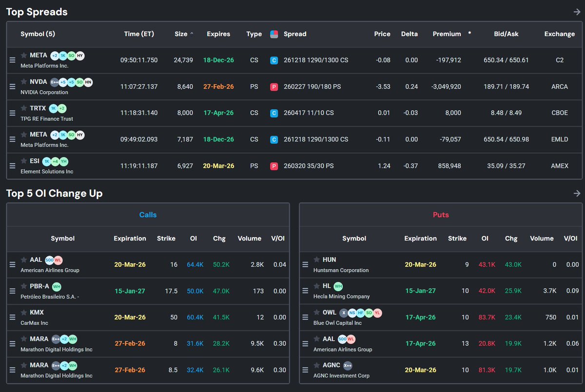Open row menu for KMX calls row

click(x=13, y=317)
